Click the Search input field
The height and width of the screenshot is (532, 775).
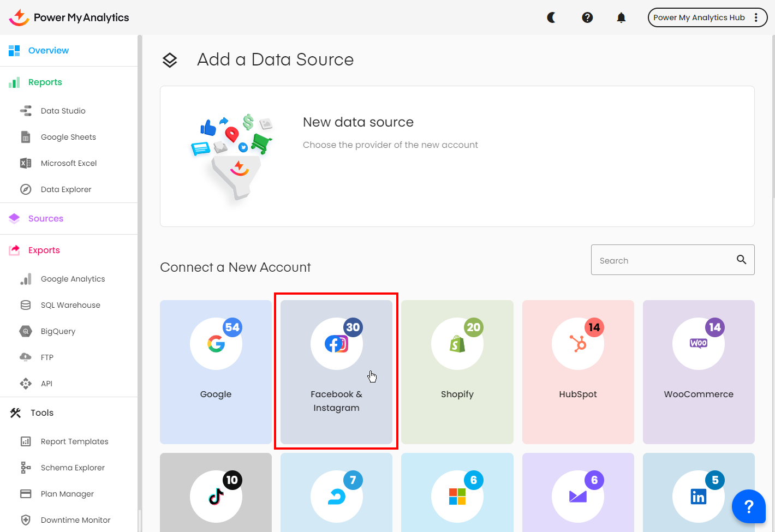(663, 260)
